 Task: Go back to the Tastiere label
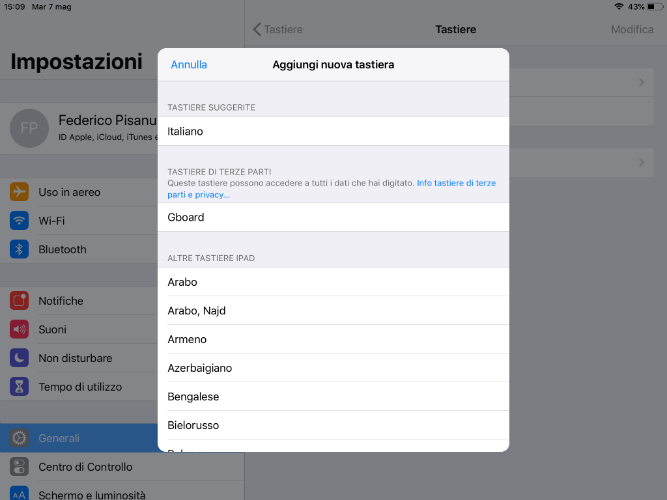click(283, 29)
